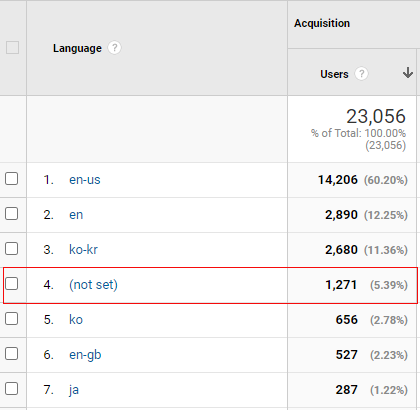Click the 287 users value

347,390
